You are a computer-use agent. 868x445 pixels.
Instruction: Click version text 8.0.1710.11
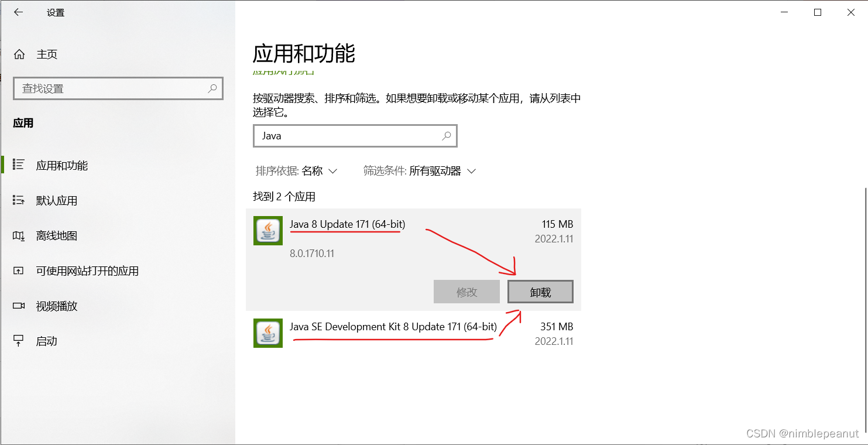(312, 254)
